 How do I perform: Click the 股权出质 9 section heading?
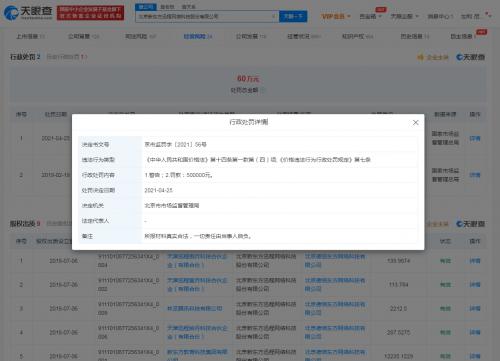pos(25,223)
